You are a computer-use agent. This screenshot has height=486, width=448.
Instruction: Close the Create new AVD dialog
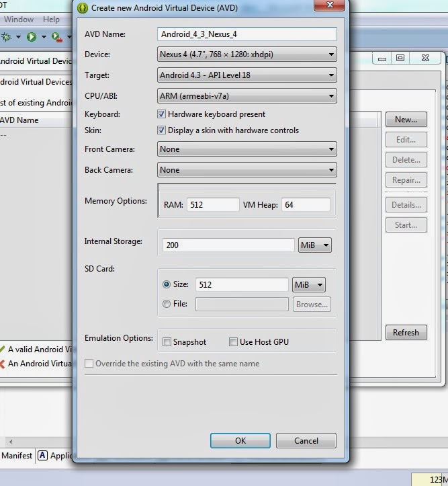click(329, 5)
